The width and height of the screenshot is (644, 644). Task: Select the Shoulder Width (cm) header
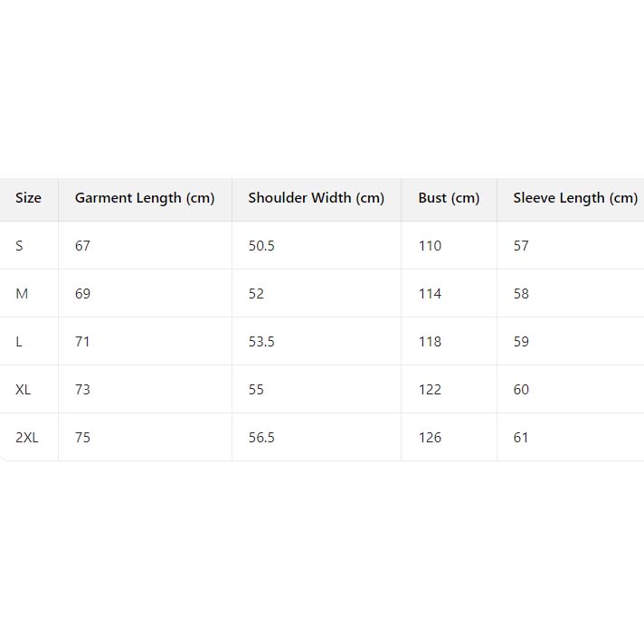[316, 198]
